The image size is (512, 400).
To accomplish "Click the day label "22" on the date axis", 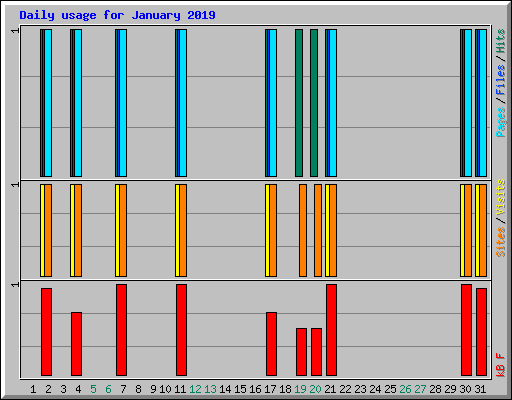I will point(345,389).
